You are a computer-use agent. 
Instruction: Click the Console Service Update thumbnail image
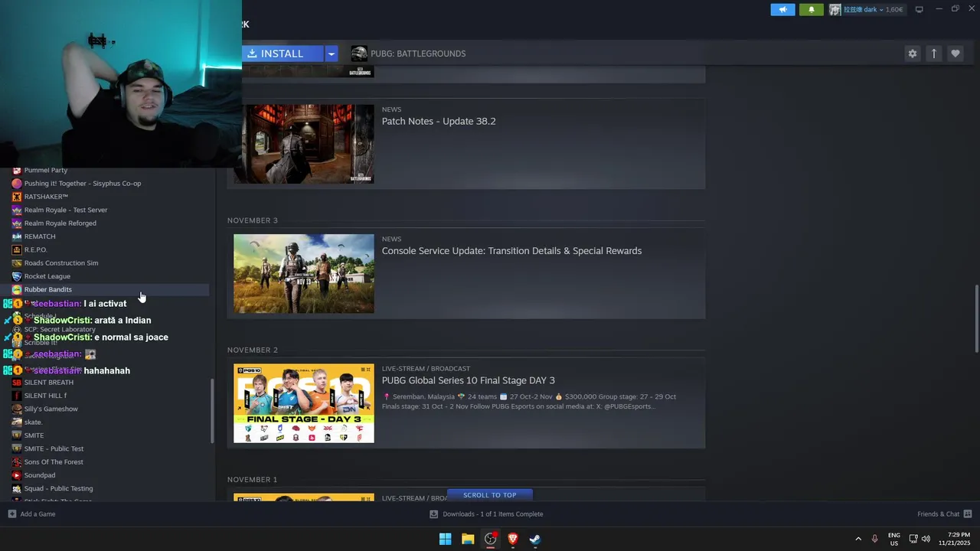[x=304, y=274]
